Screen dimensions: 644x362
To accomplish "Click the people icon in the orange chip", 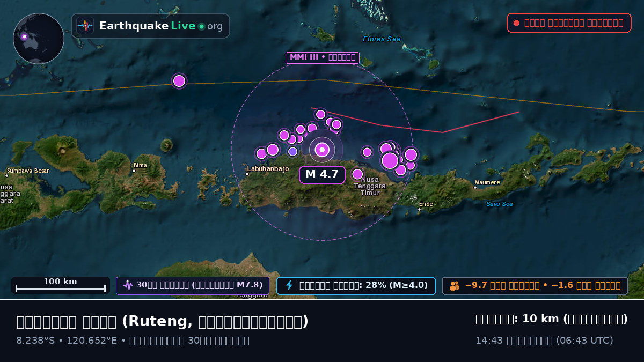I will point(455,286).
